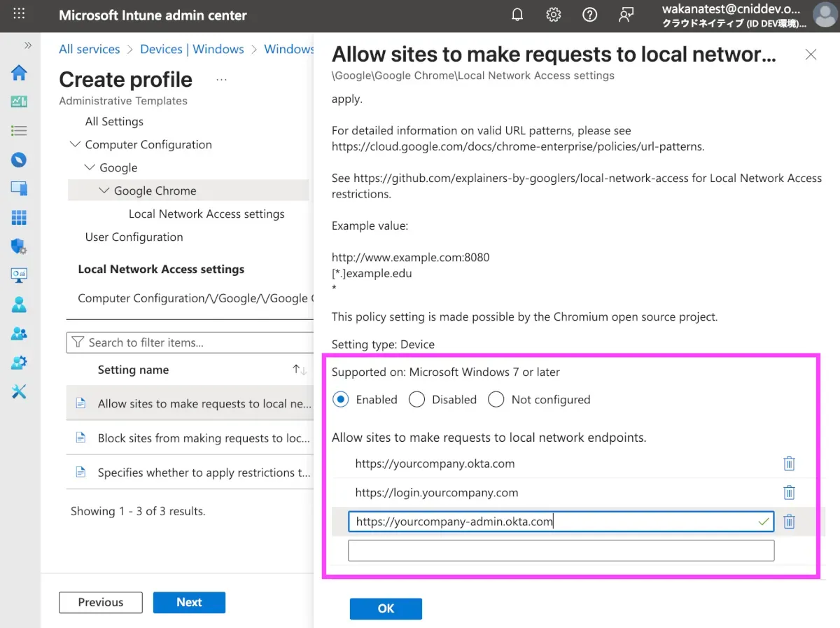Screen dimensions: 840x628
Task: Click the OK button
Action: pos(386,609)
